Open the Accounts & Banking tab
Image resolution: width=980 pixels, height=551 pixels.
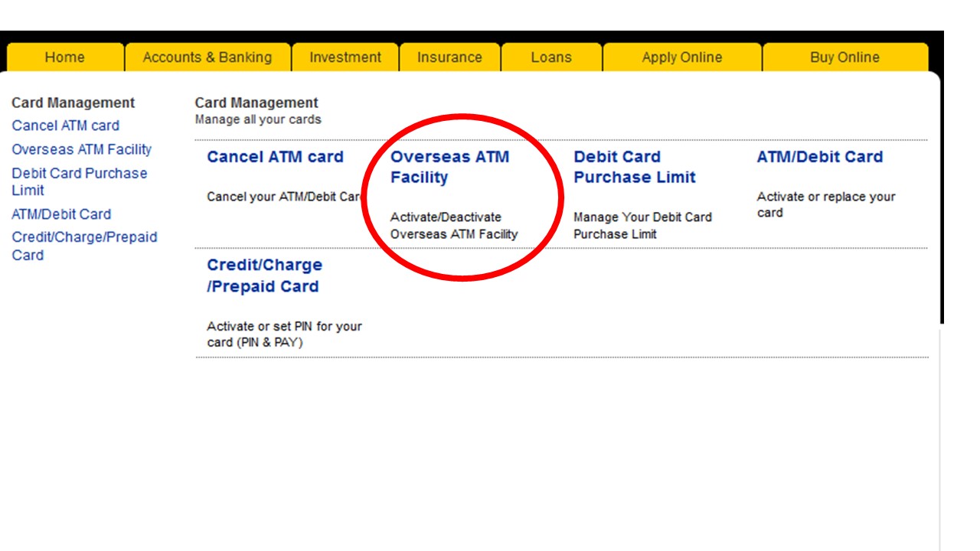207,57
